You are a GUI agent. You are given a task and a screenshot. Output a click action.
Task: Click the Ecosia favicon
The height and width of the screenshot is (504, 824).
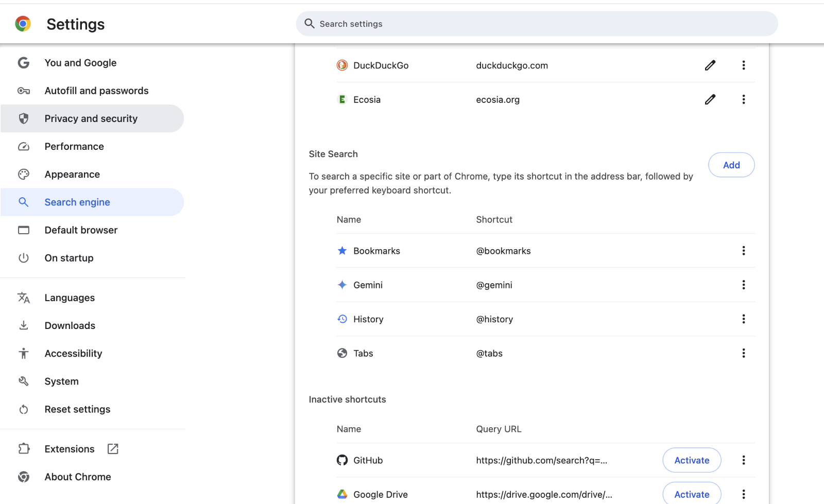click(342, 99)
